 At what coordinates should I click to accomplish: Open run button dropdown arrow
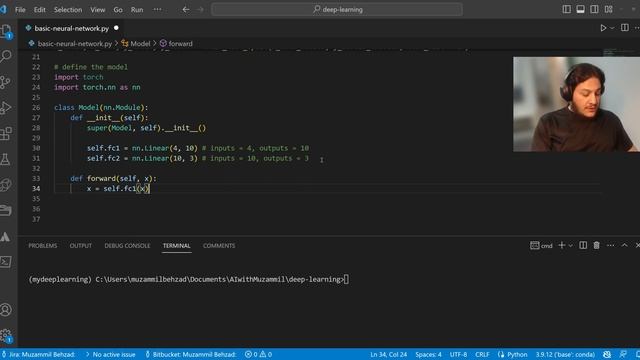(x=612, y=28)
